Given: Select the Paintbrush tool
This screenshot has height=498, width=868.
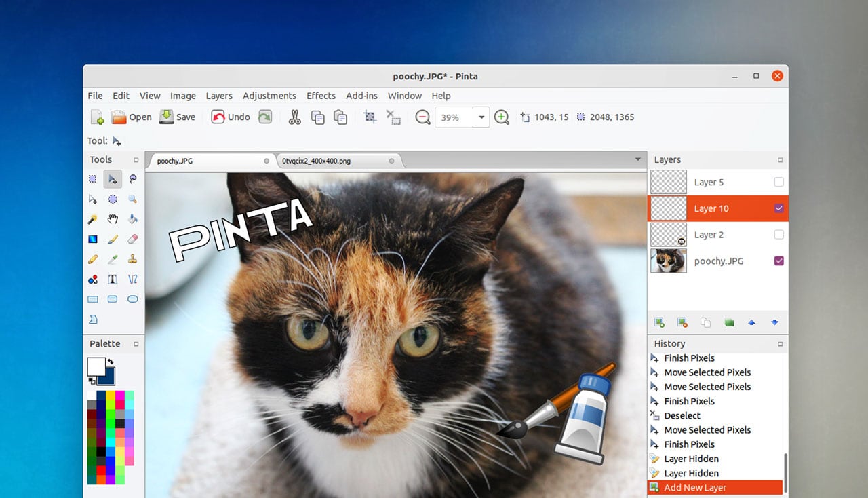Looking at the screenshot, I should coord(113,239).
